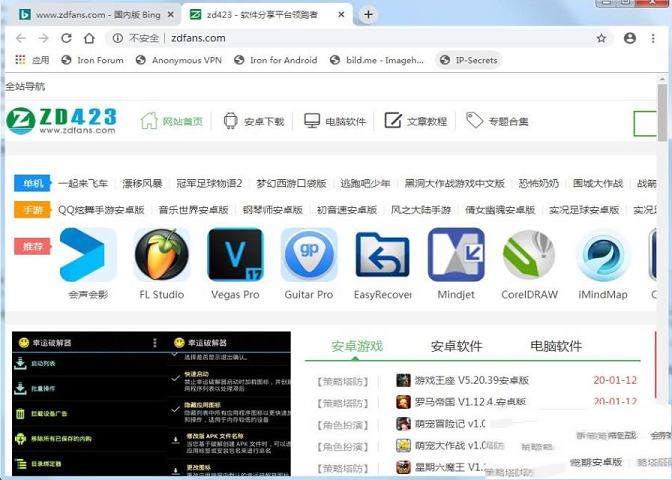Screen dimensions: 672x480
Task: Click the 罗马帝国 game icon
Action: coord(403,402)
